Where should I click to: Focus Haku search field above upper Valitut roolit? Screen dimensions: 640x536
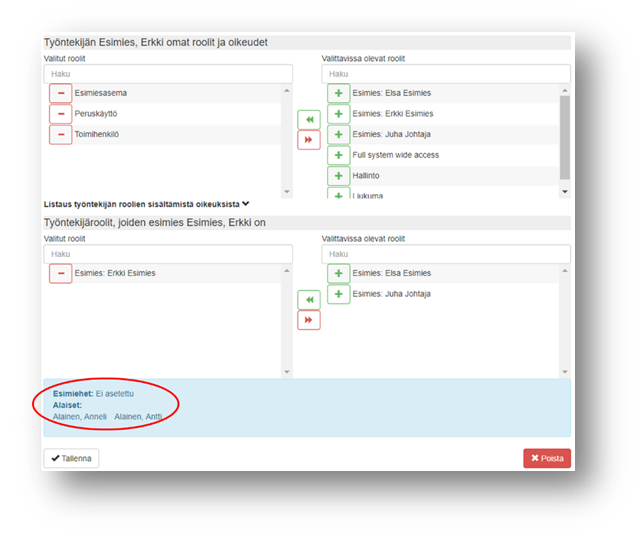click(168, 74)
